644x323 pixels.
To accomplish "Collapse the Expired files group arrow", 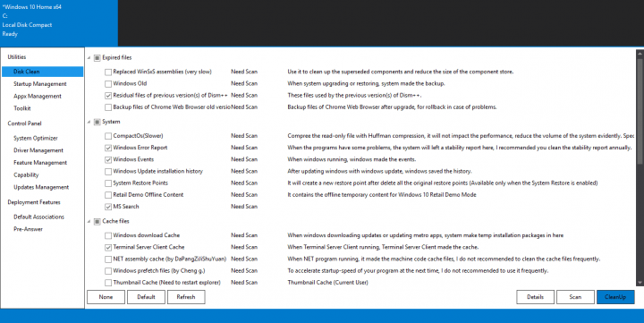I will pos(89,58).
